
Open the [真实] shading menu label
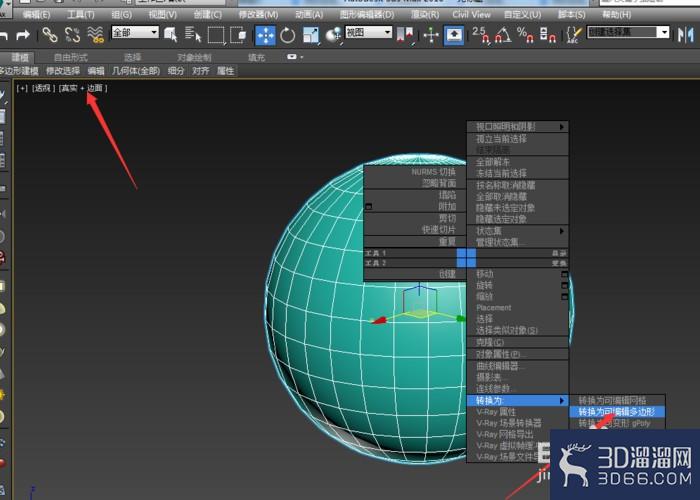[68, 88]
